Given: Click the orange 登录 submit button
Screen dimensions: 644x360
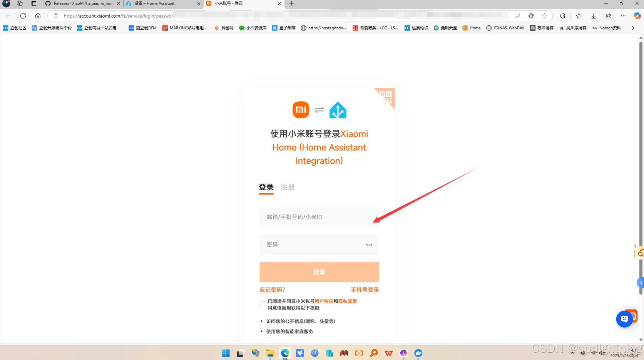Looking at the screenshot, I should tap(319, 272).
